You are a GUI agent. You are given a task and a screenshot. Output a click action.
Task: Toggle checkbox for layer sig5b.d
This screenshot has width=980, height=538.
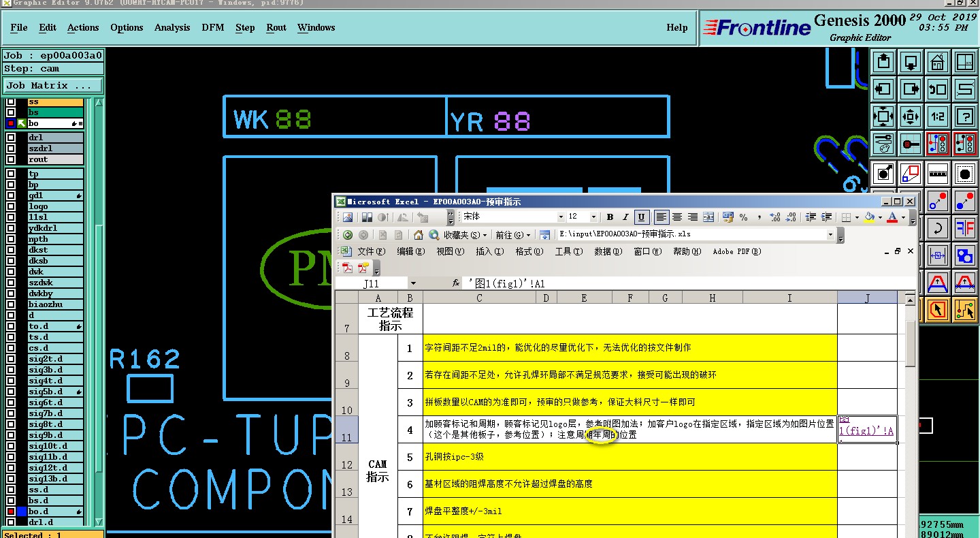coord(11,392)
